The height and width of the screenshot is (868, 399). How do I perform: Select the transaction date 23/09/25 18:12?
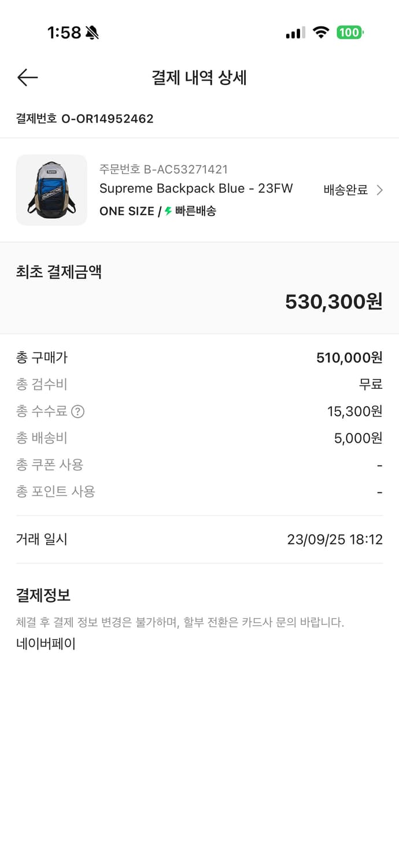point(334,539)
